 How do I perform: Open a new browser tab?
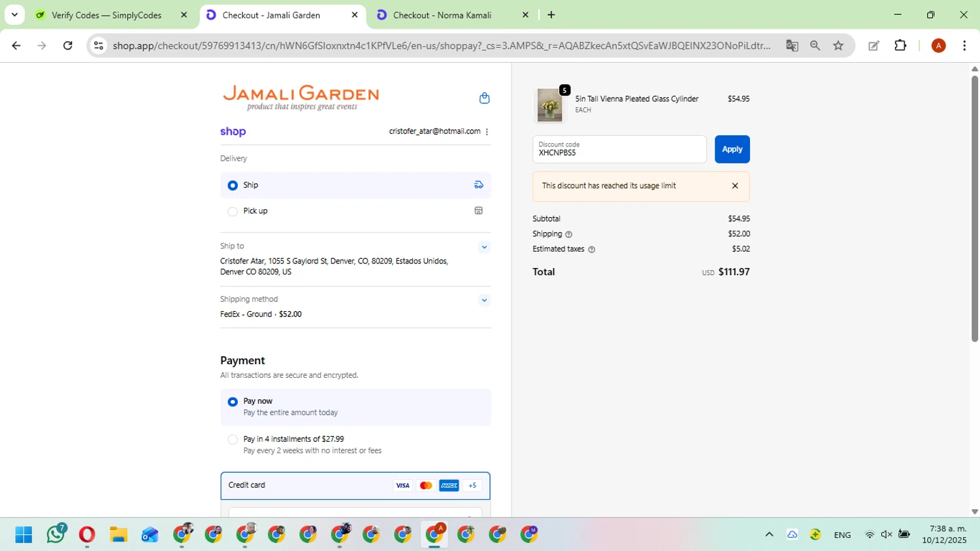click(x=551, y=14)
